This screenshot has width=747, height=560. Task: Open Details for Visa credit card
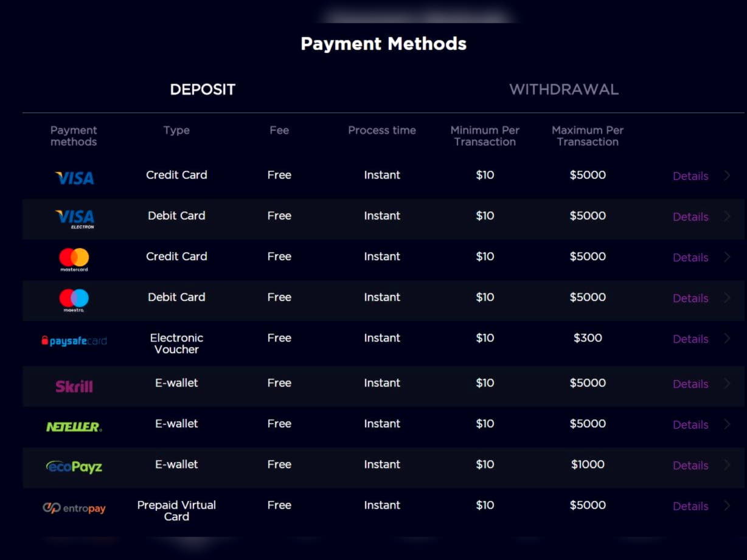tap(690, 176)
